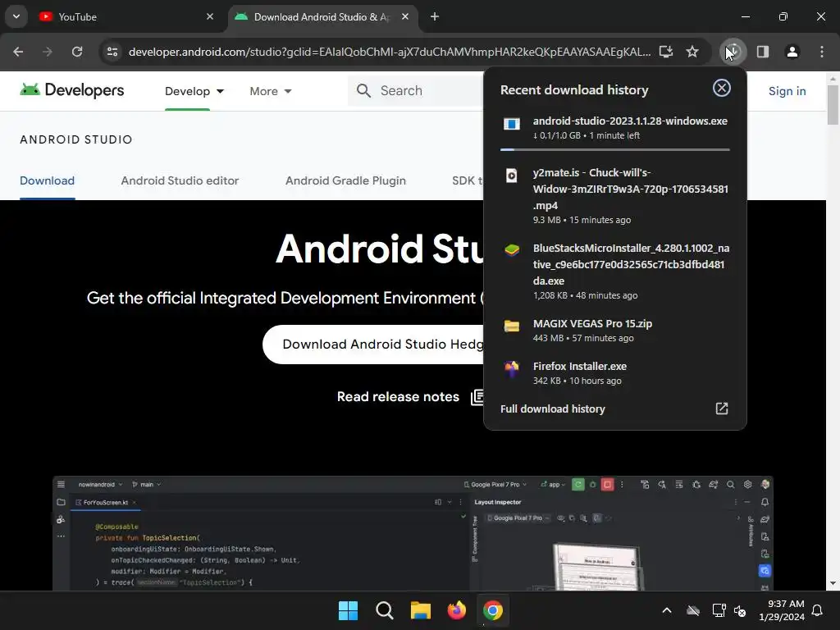Open the MAGIX VEGAS Pro 15.zip download

pos(615,330)
